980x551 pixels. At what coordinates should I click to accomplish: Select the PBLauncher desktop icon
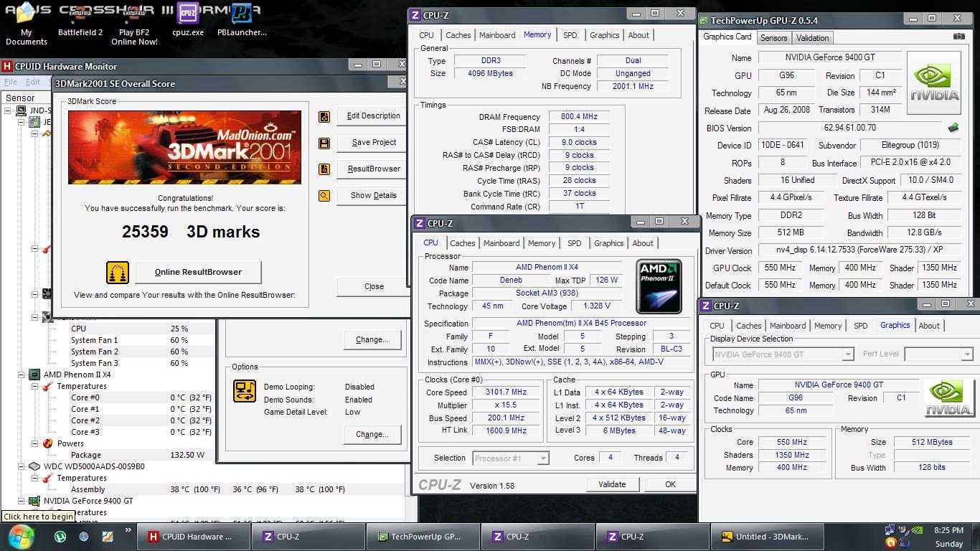coord(242,20)
